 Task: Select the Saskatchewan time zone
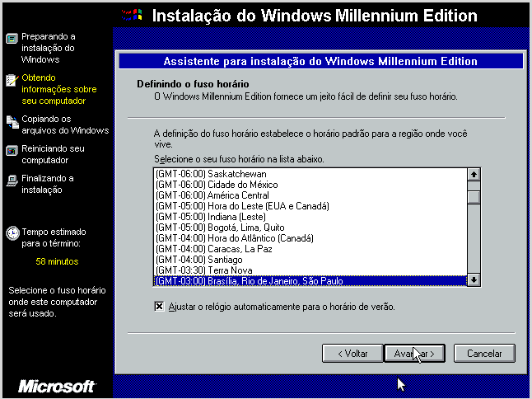pyautogui.click(x=310, y=174)
